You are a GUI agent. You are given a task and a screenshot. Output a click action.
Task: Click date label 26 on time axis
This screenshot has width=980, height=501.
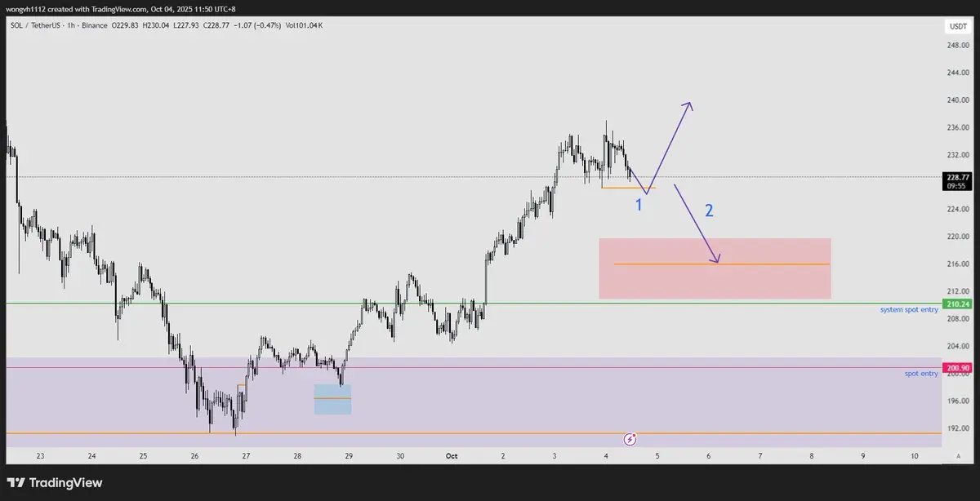tap(194, 456)
